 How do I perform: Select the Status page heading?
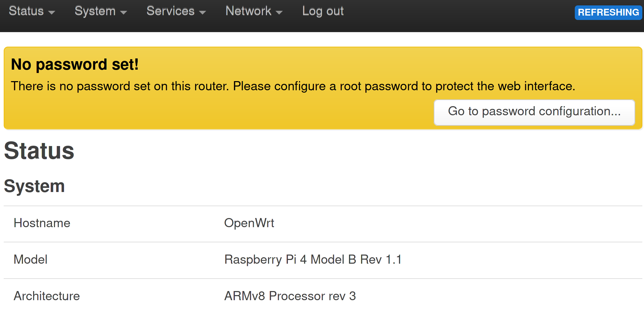coord(39,151)
